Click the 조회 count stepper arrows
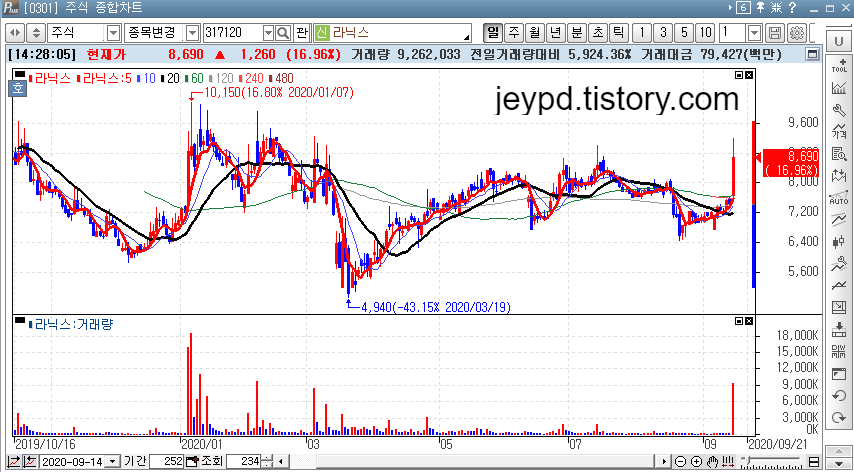This screenshot has height=472, width=854. tap(266, 462)
